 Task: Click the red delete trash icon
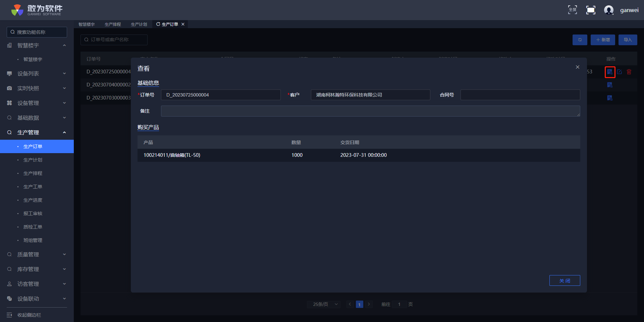click(629, 72)
